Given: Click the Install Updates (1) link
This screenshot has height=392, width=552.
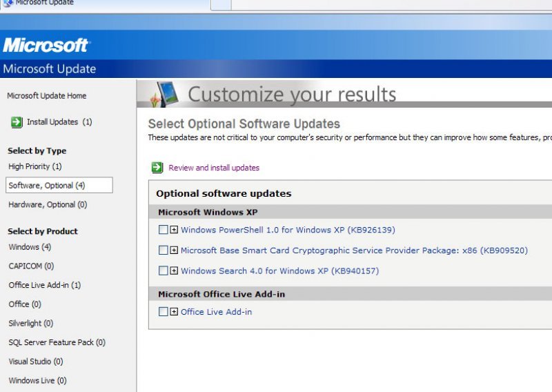Looking at the screenshot, I should click(59, 122).
